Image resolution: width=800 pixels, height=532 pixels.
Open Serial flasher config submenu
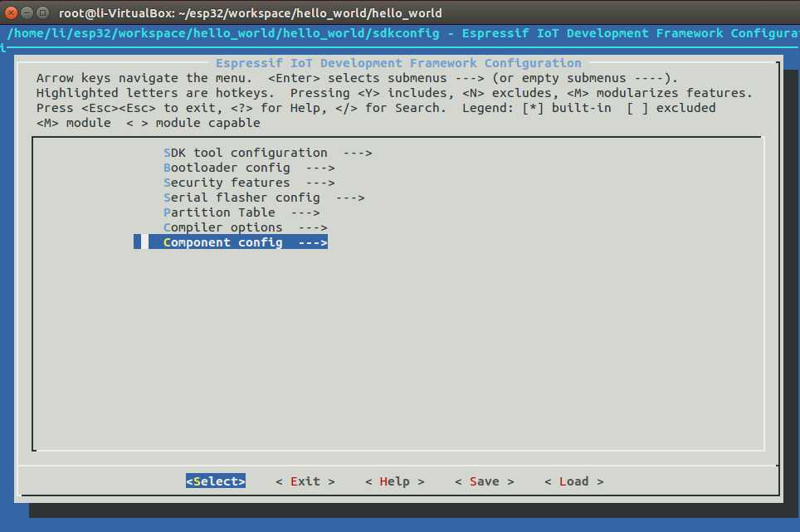coord(264,198)
